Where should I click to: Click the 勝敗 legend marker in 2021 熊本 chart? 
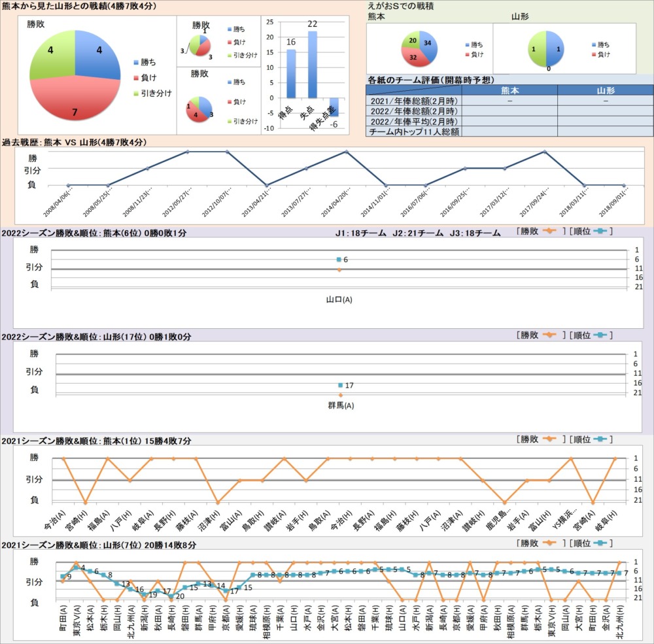[x=549, y=439]
